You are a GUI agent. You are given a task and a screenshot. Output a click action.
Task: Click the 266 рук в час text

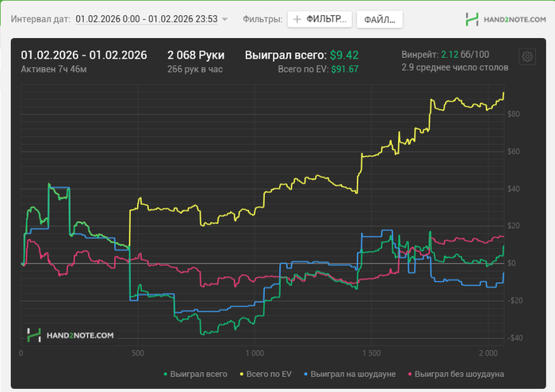click(195, 69)
